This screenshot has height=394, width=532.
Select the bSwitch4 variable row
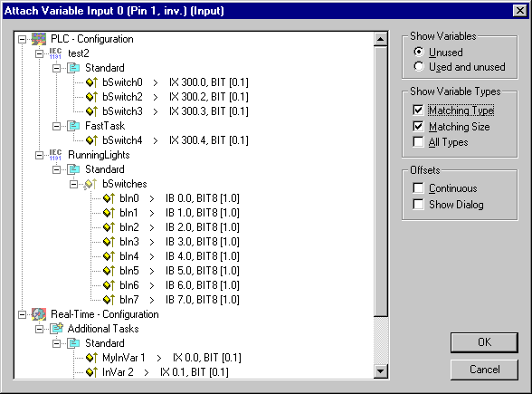click(x=166, y=140)
